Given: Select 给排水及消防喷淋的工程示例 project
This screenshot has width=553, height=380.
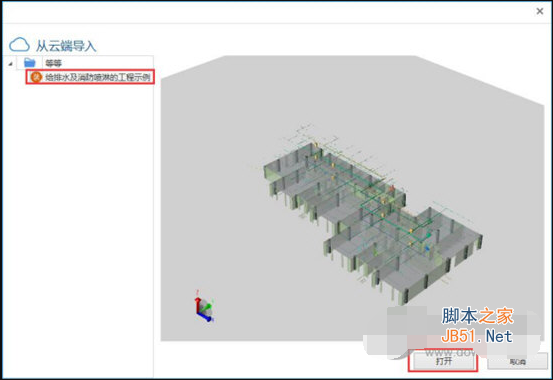Looking at the screenshot, I should (x=90, y=77).
